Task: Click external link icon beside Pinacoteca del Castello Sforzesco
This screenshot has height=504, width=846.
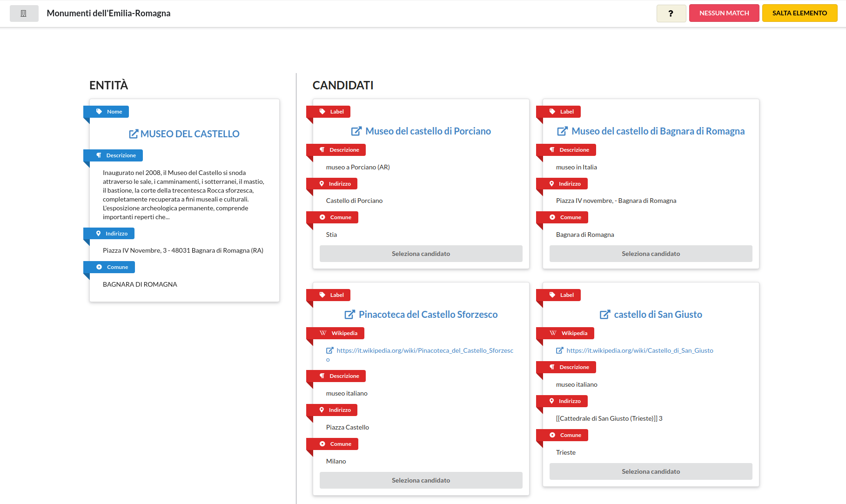Action: coord(349,315)
